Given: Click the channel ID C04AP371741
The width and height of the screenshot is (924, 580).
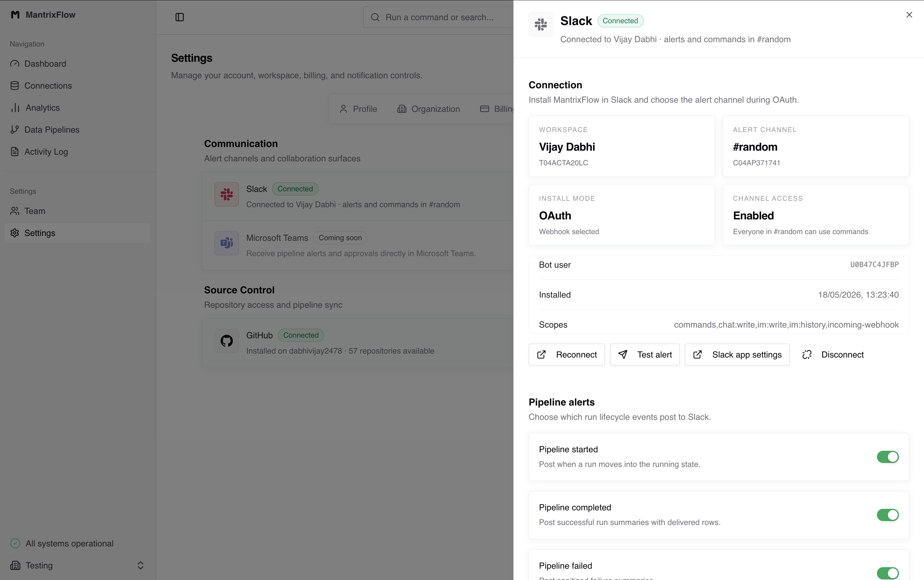Looking at the screenshot, I should [x=756, y=163].
